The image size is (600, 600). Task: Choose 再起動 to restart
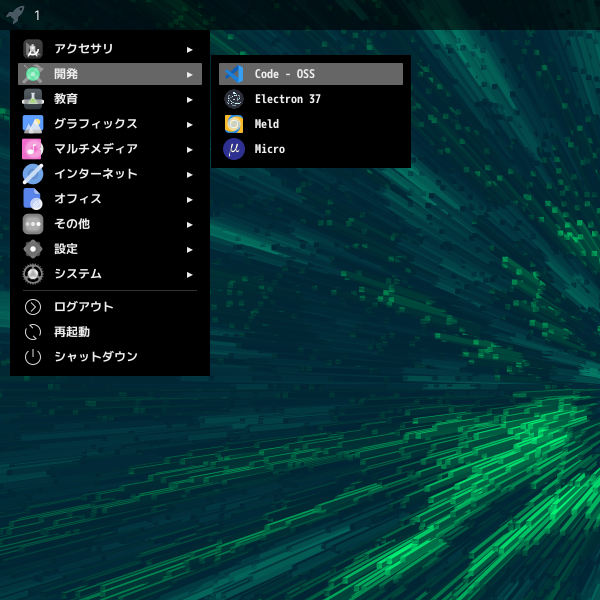click(x=72, y=331)
